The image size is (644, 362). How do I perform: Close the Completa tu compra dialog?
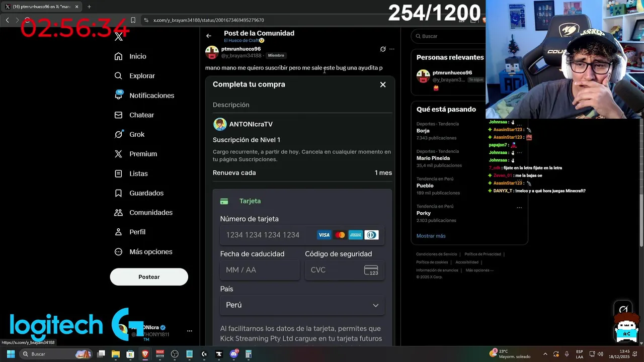point(383,84)
